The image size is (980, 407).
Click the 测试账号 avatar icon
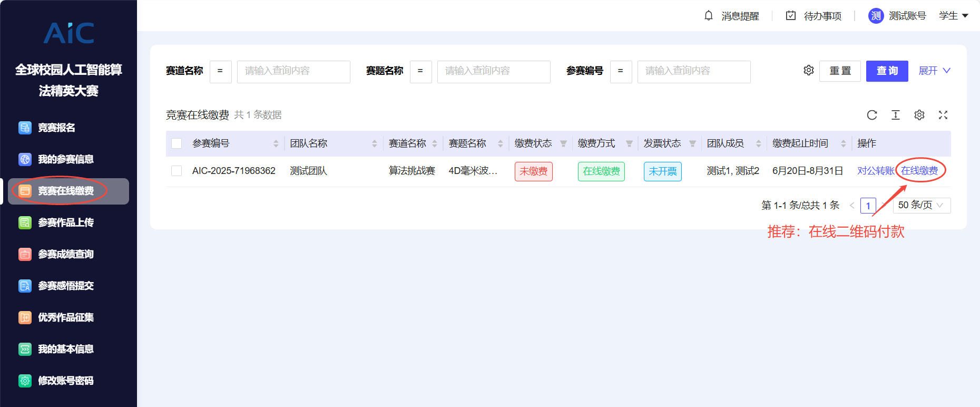pos(876,16)
